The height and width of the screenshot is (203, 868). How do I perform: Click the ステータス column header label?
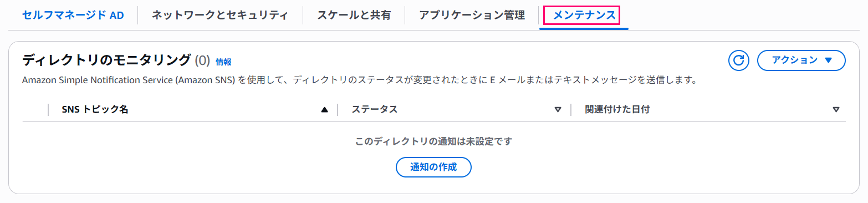(375, 110)
